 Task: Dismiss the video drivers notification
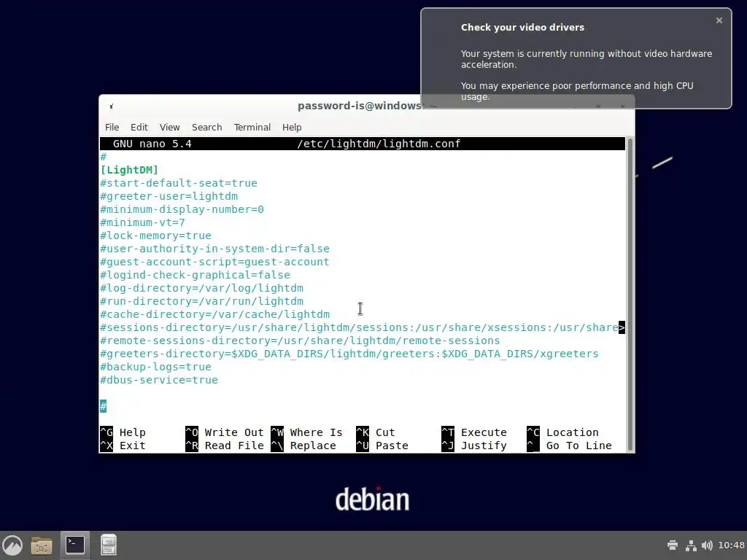pos(719,20)
